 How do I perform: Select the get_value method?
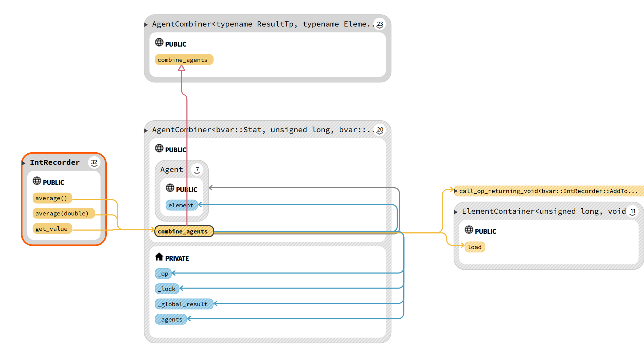click(x=52, y=229)
